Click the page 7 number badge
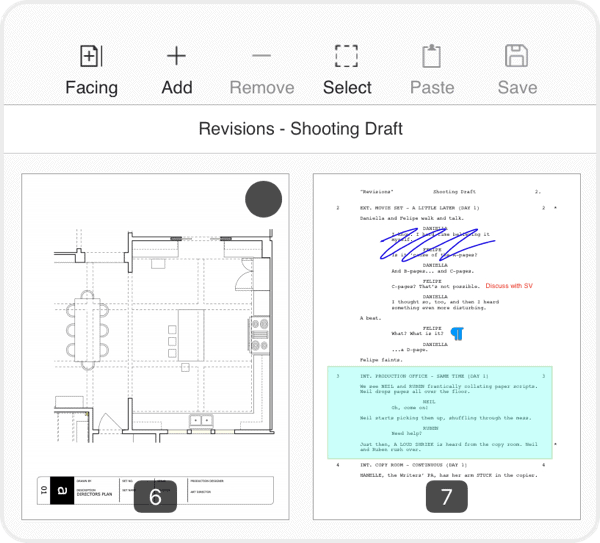This screenshot has height=543, width=600. pos(447,497)
